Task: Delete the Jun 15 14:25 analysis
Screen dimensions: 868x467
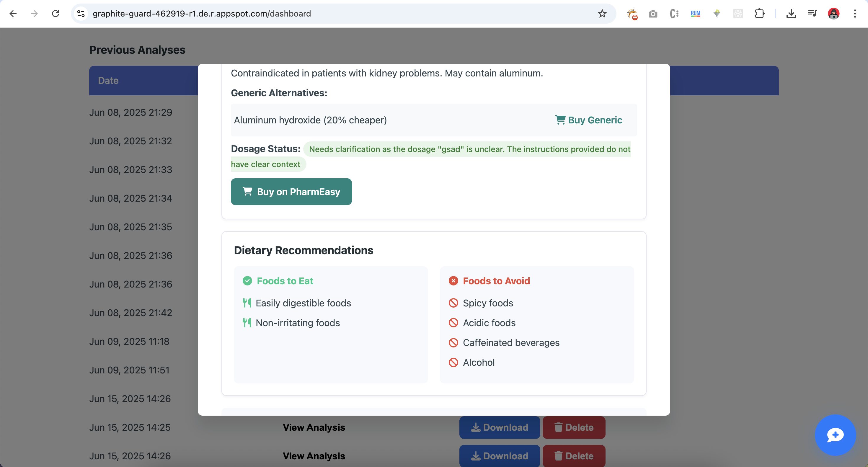Action: click(573, 427)
